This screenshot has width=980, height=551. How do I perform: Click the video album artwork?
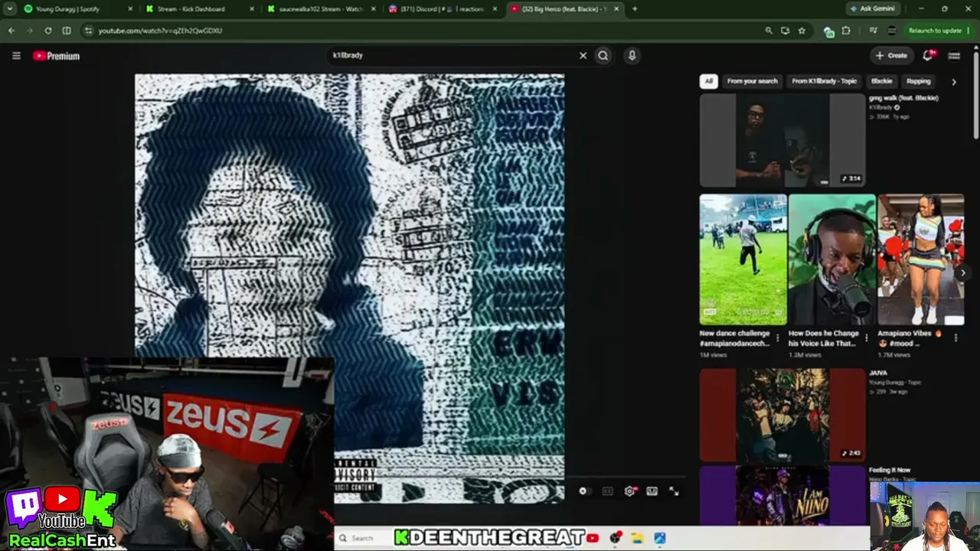(350, 288)
